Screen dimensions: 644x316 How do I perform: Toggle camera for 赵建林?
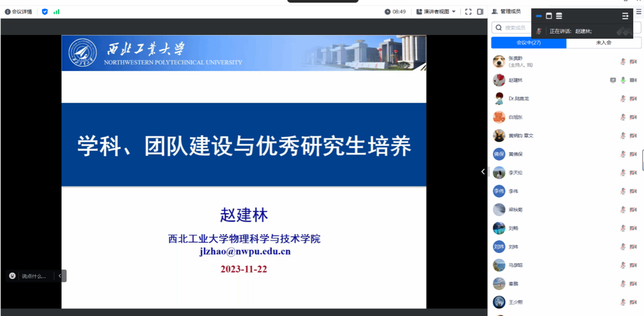(x=633, y=80)
